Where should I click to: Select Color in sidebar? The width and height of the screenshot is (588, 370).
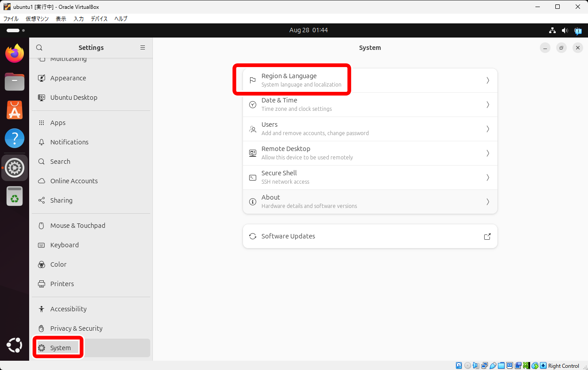tap(91, 264)
